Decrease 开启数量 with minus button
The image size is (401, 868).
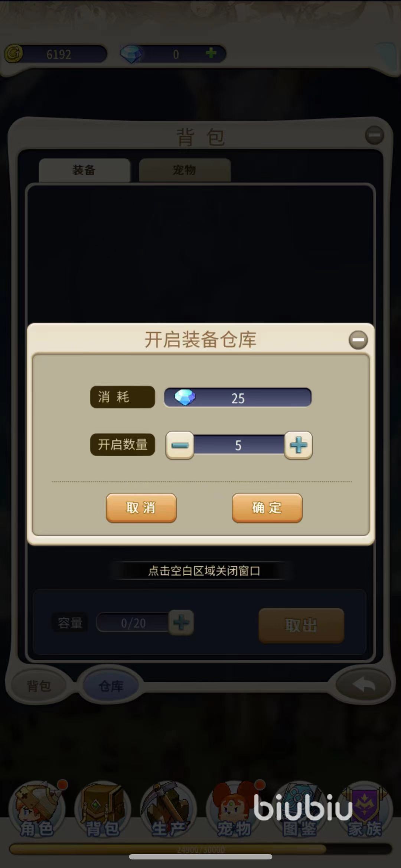pyautogui.click(x=180, y=445)
